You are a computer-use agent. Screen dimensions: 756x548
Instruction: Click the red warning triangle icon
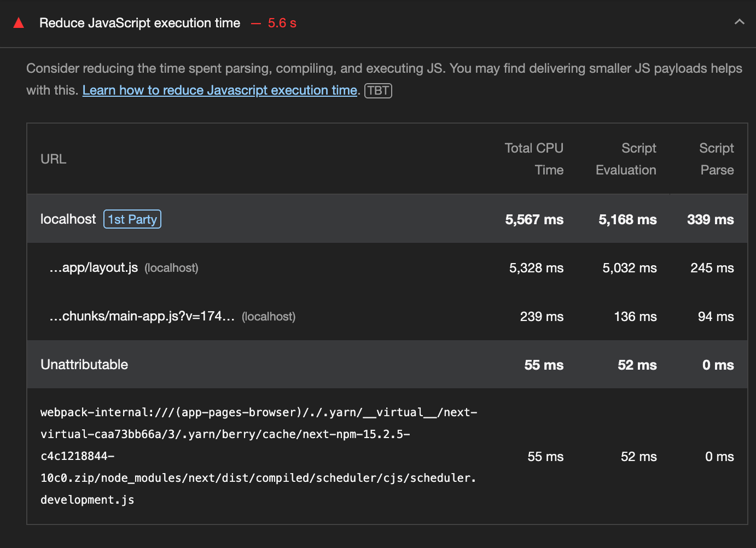[19, 23]
